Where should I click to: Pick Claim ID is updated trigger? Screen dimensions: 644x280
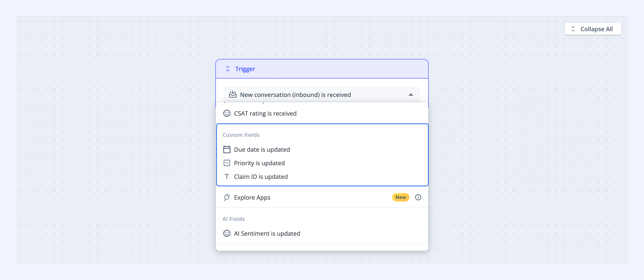point(322,177)
